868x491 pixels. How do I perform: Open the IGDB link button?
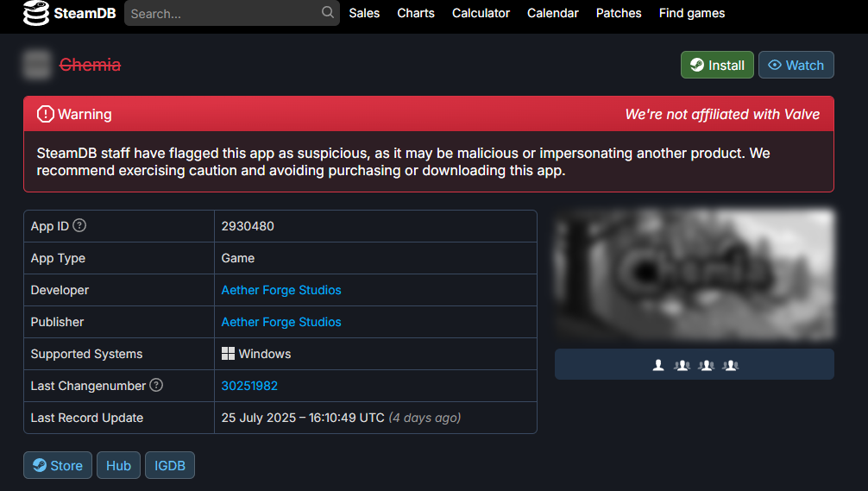170,465
